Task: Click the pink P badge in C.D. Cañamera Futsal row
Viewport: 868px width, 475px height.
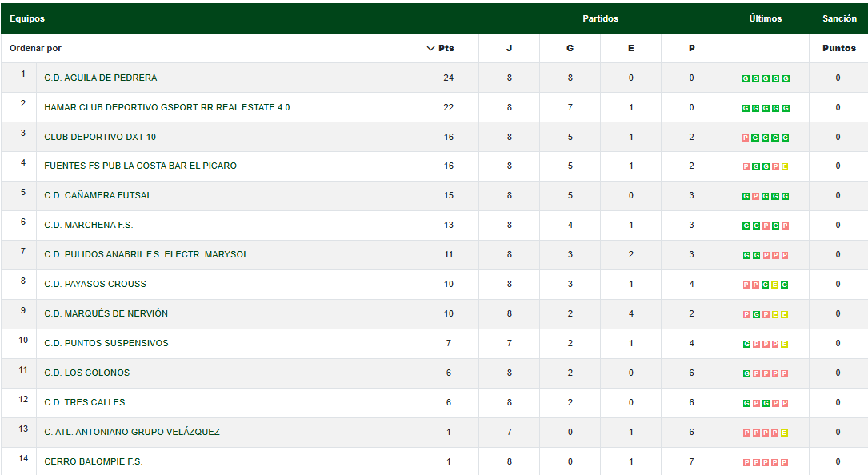Action: [x=755, y=197]
